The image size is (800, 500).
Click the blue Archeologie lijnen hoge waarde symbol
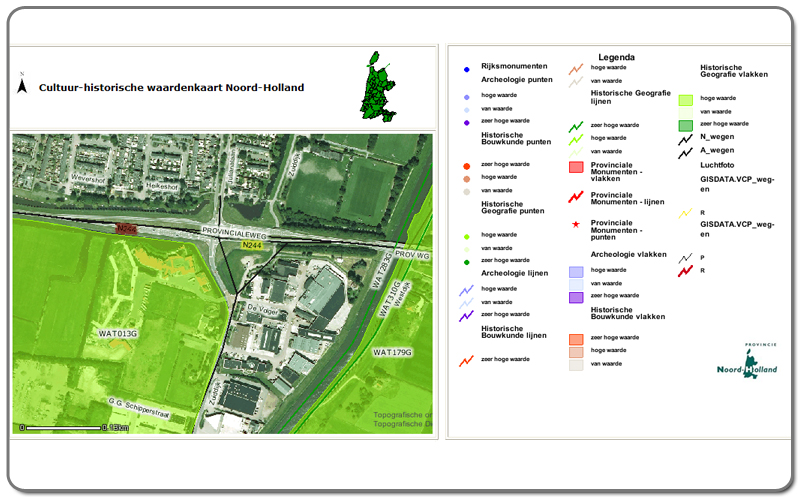[466, 291]
